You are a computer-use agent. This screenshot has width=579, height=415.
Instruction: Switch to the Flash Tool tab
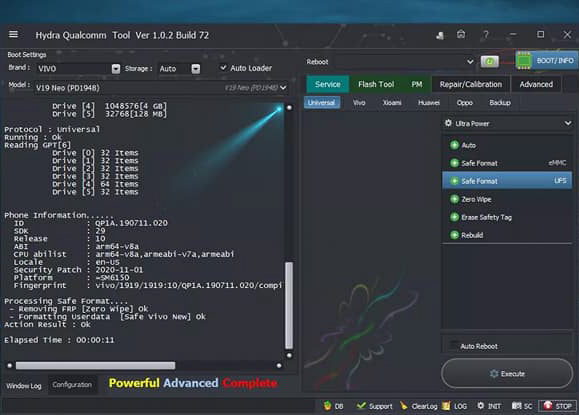tap(376, 85)
